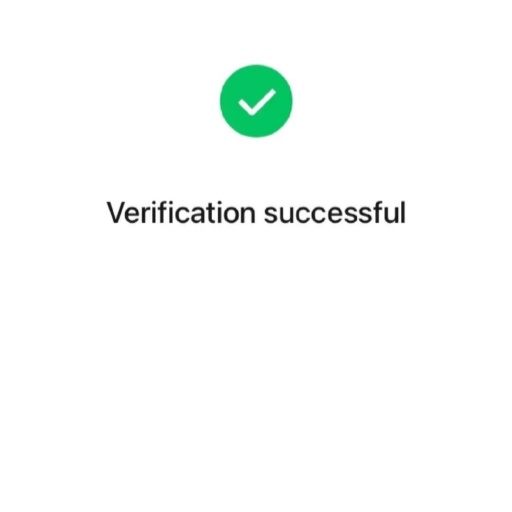512x512 pixels.
Task: Click the status text below the checkmark
Action: click(256, 213)
